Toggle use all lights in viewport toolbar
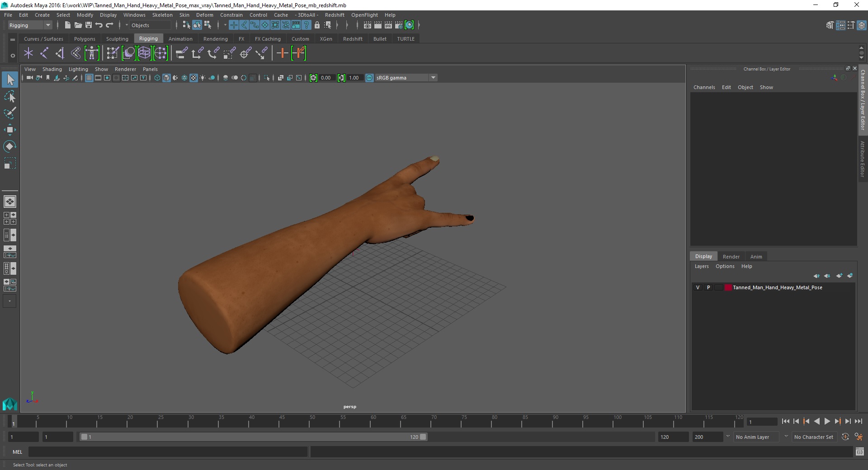 [x=203, y=78]
